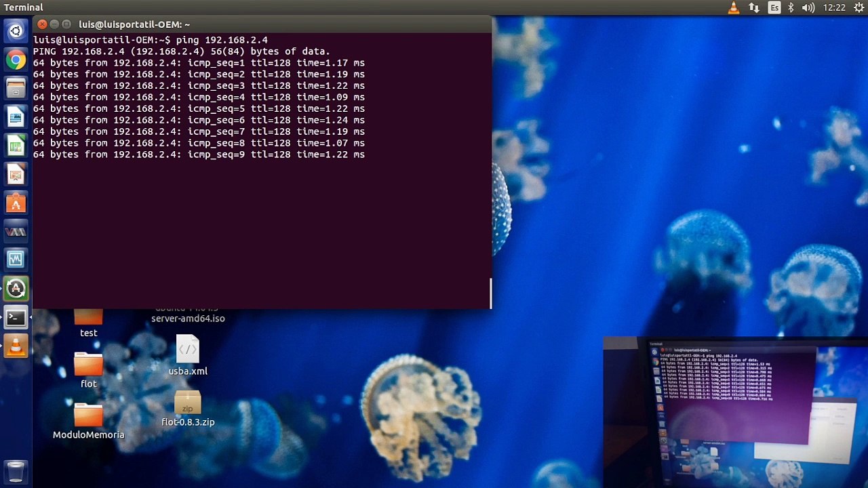Click the PING 56(84) bytes of data line

coord(182,52)
